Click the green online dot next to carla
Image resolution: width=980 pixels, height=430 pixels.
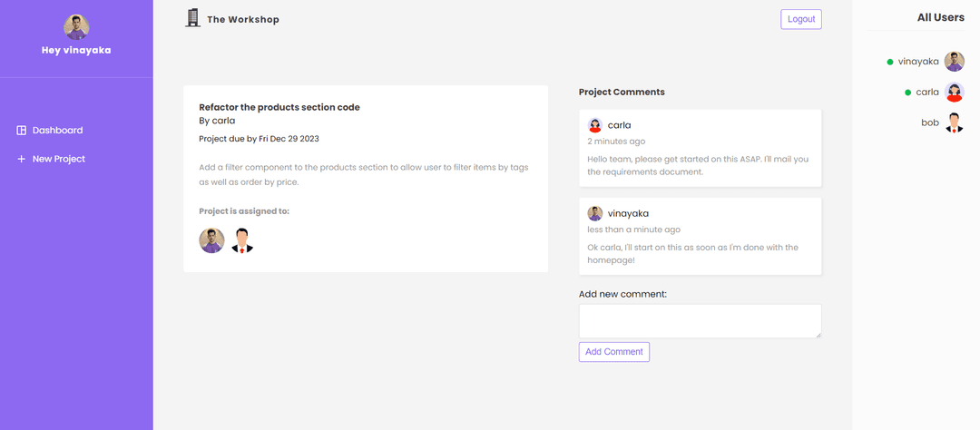(x=908, y=93)
